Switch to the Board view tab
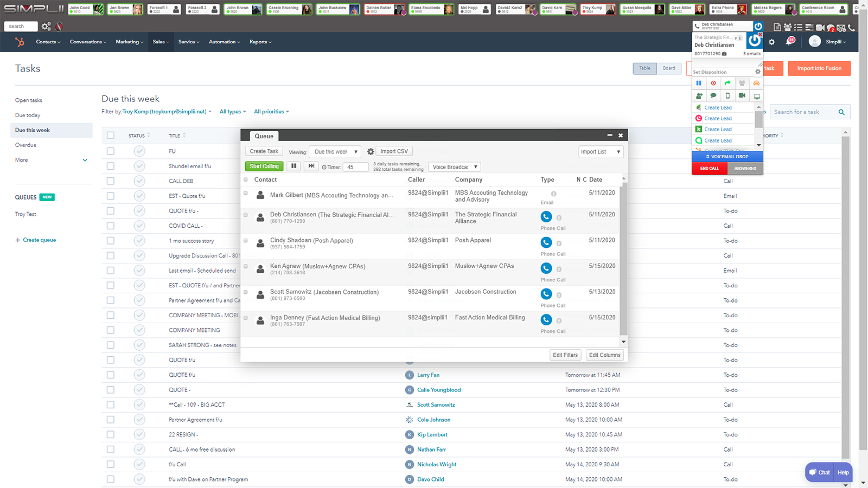The width and height of the screenshot is (868, 488). coord(669,68)
